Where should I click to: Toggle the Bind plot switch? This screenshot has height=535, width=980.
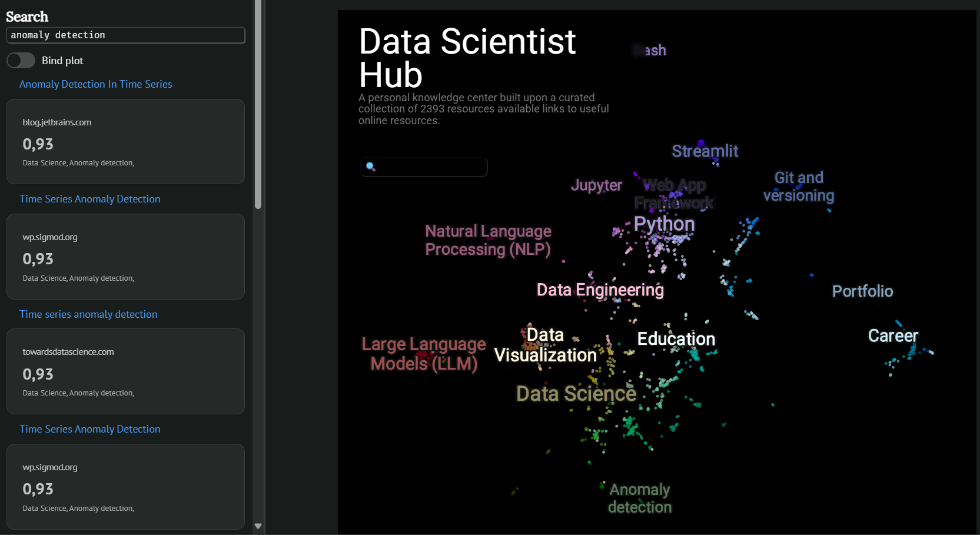tap(21, 61)
